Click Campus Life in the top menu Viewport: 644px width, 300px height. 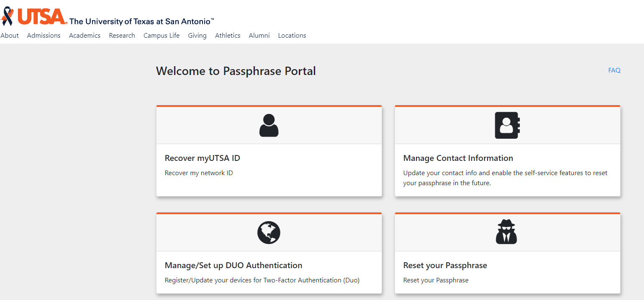[161, 35]
